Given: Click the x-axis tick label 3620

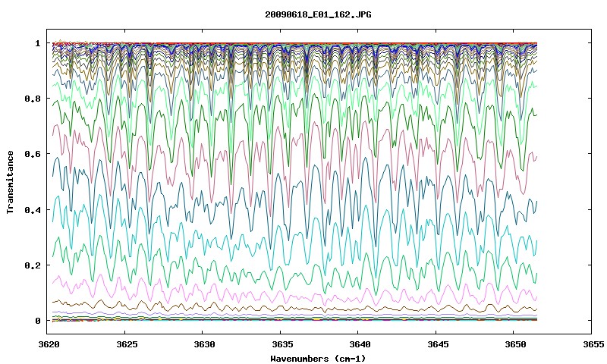Looking at the screenshot, I should [49, 344].
